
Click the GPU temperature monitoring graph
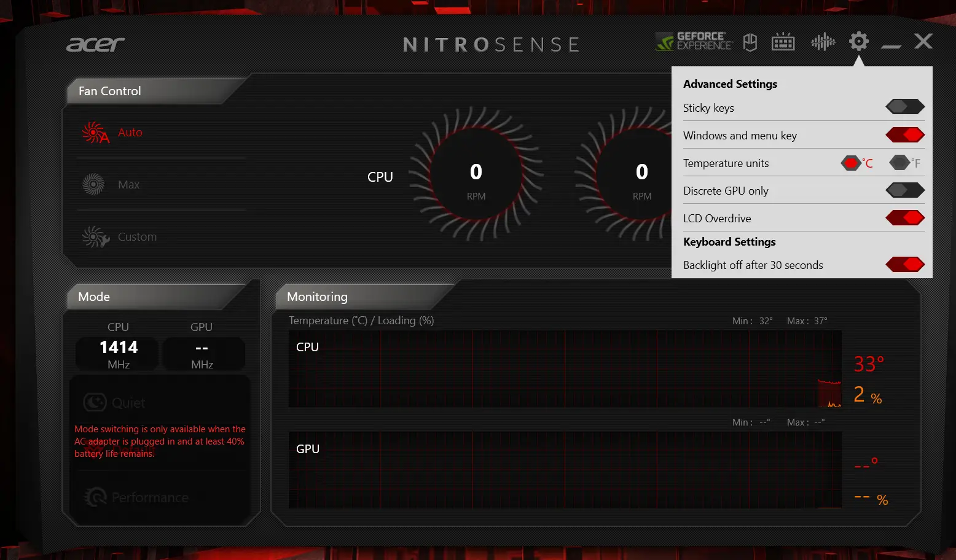tap(564, 470)
